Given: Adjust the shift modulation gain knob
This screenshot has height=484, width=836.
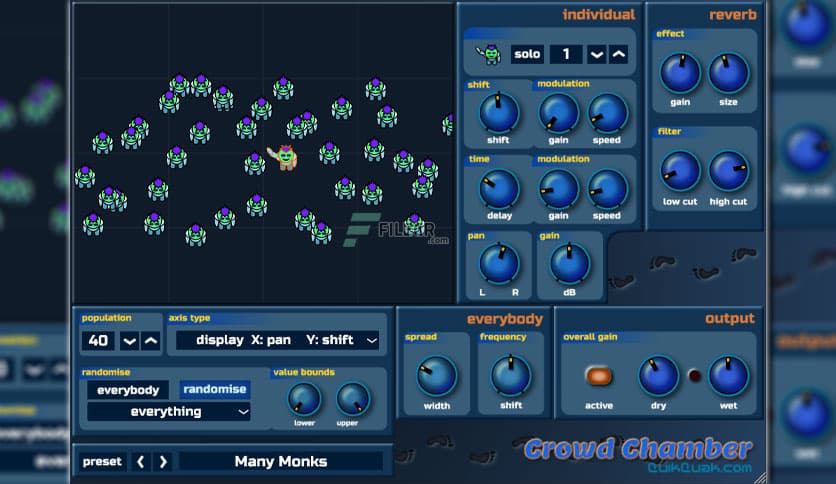Looking at the screenshot, I should 558,113.
